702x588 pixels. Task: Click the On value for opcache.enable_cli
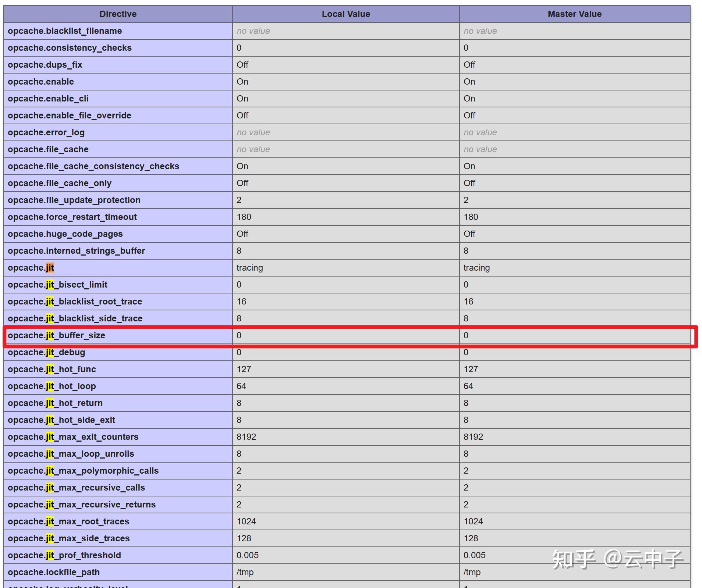(242, 98)
